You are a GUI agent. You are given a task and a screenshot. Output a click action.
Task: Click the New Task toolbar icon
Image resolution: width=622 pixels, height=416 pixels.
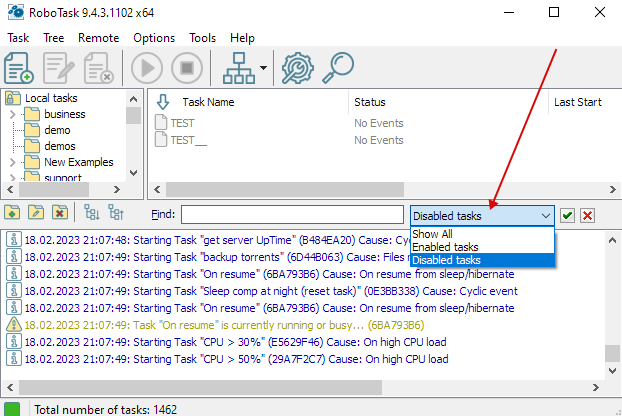click(x=19, y=68)
